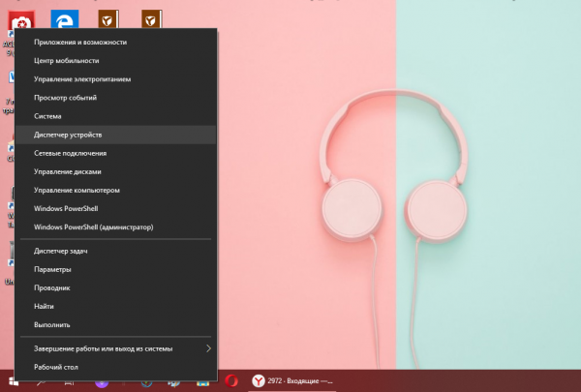Choose Рабочий стол menu entry
The image size is (581, 392).
[x=115, y=367]
